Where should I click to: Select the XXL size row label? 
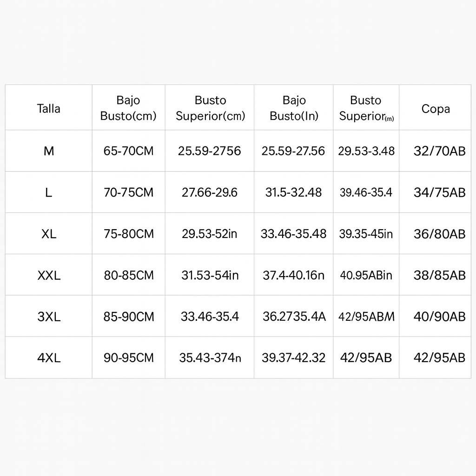tap(49, 275)
